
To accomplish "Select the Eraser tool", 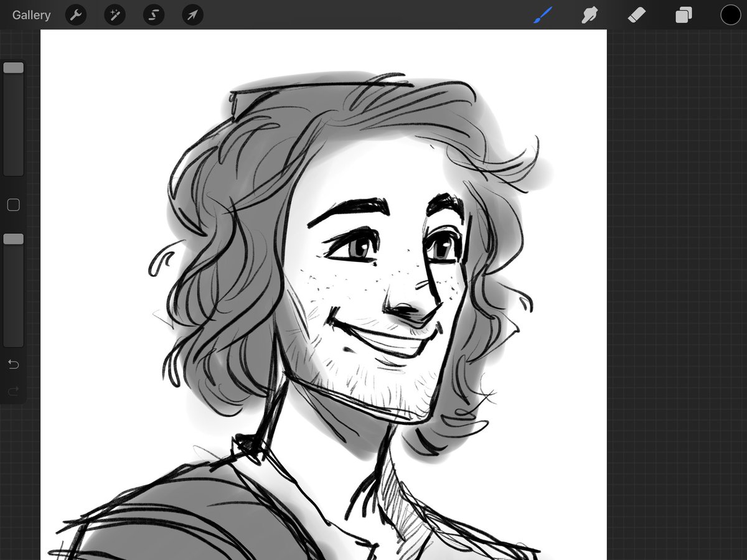I will pyautogui.click(x=637, y=15).
